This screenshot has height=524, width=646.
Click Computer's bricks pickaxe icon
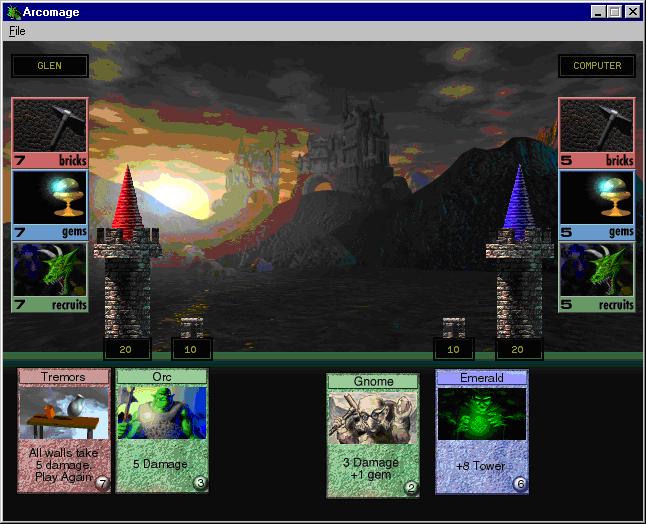pos(597,126)
